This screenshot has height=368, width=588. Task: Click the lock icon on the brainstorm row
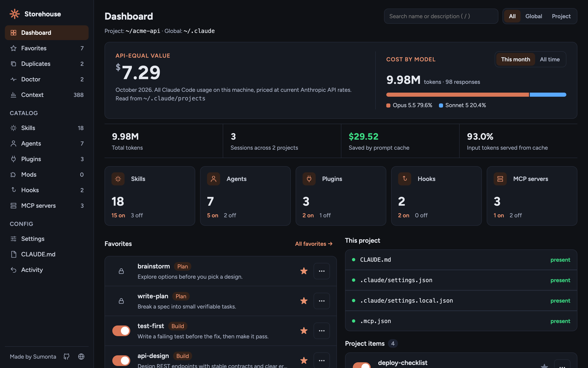coord(121,271)
